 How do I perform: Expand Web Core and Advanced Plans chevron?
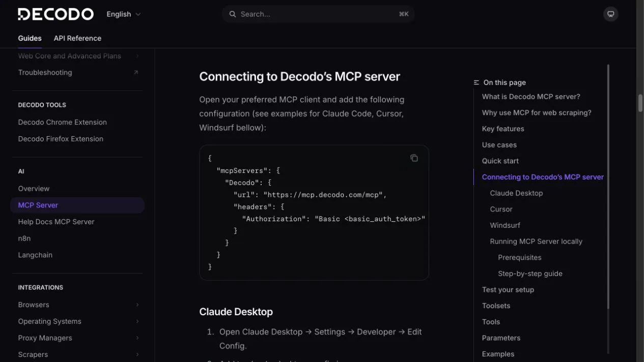[x=137, y=56]
